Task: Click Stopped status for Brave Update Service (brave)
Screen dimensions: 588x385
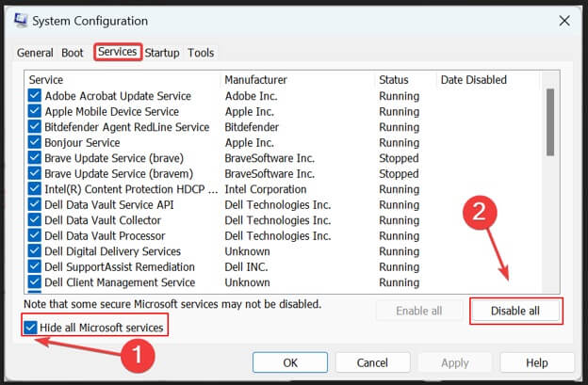Action: (399, 158)
